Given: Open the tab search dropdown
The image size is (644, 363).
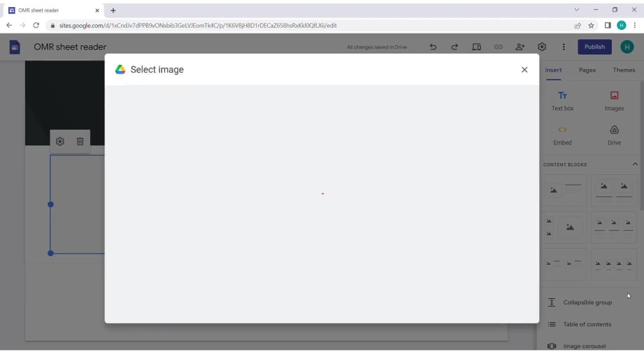Looking at the screenshot, I should point(576,10).
